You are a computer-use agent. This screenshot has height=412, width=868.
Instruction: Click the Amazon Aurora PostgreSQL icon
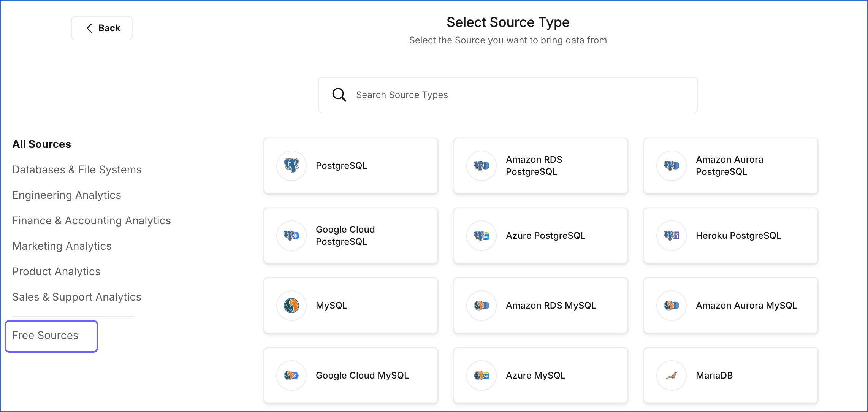point(672,166)
